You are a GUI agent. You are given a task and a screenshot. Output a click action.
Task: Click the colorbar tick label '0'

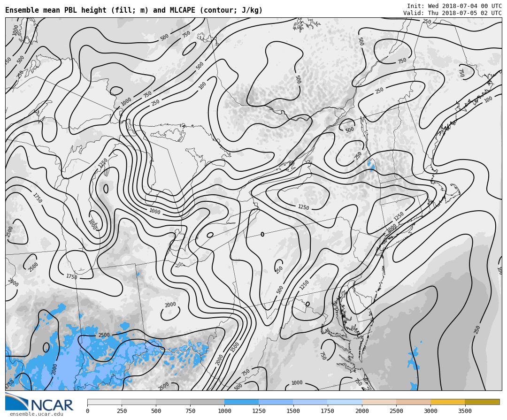point(88,411)
